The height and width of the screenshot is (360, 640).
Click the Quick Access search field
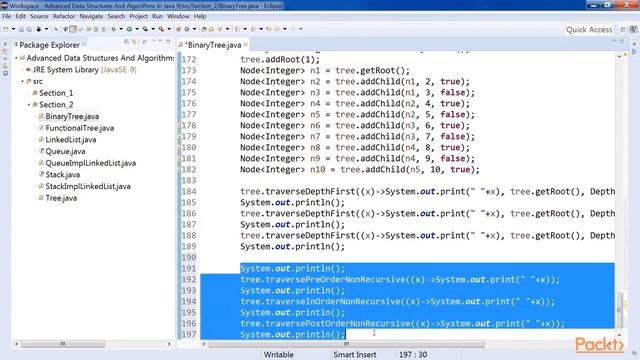[589, 29]
